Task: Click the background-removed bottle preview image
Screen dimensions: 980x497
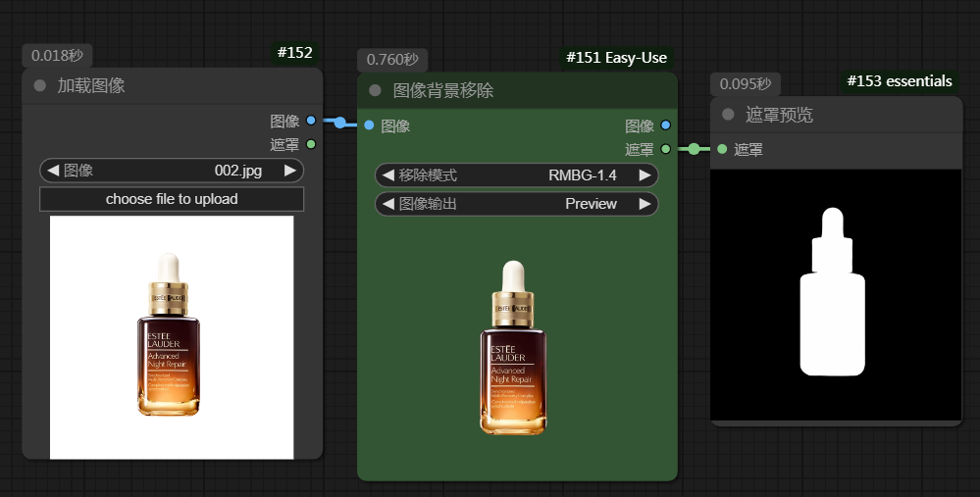Action: (x=513, y=347)
